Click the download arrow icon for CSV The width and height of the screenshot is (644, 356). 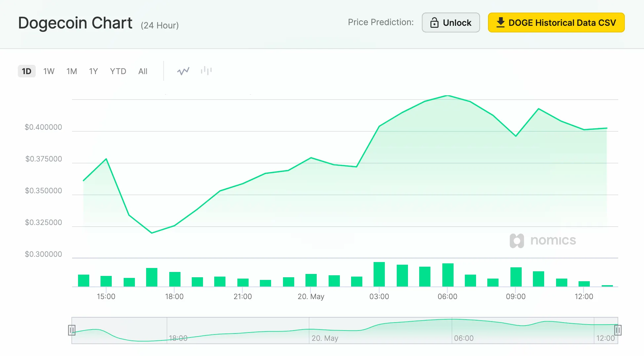click(501, 22)
